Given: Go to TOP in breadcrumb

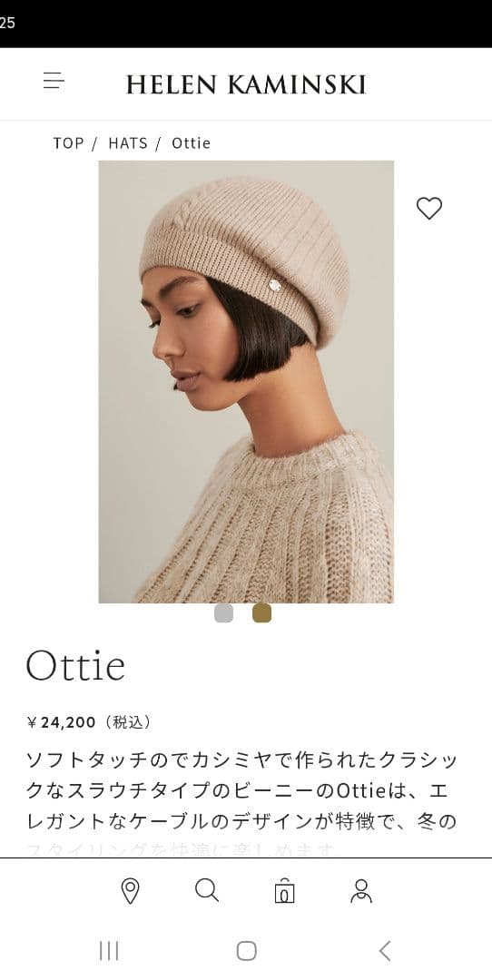Looking at the screenshot, I should [x=68, y=143].
